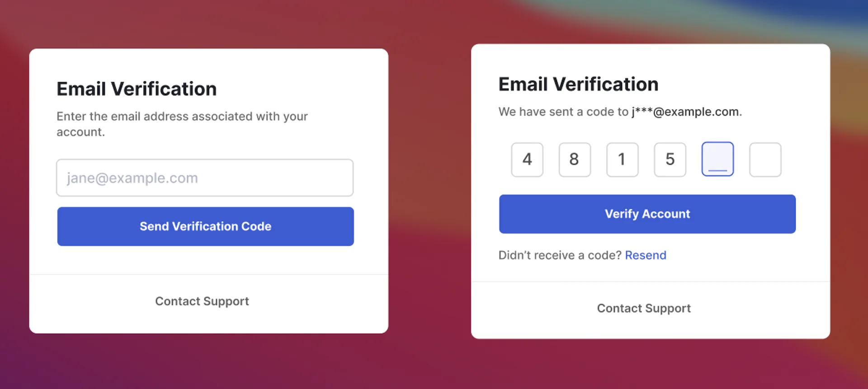Click Contact Support below the email form
The height and width of the screenshot is (389, 868).
[202, 301]
